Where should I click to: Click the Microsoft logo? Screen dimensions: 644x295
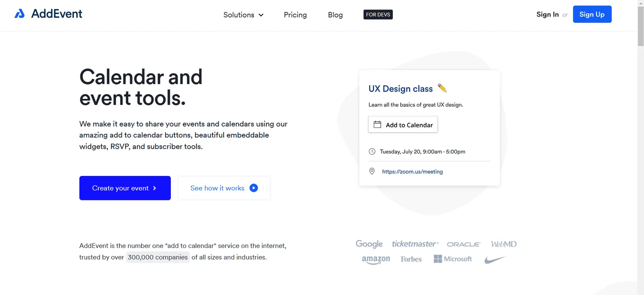pyautogui.click(x=453, y=259)
